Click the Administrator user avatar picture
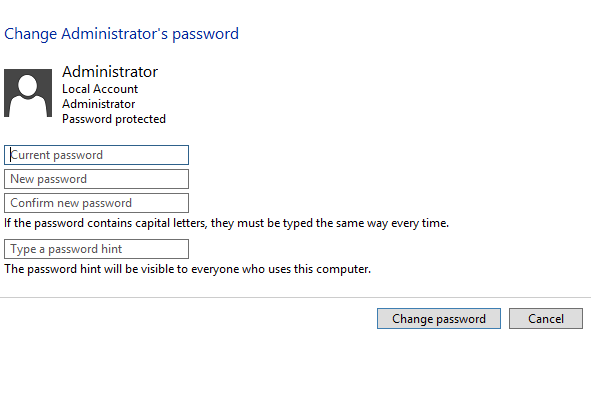This screenshot has width=591, height=399. (x=28, y=93)
